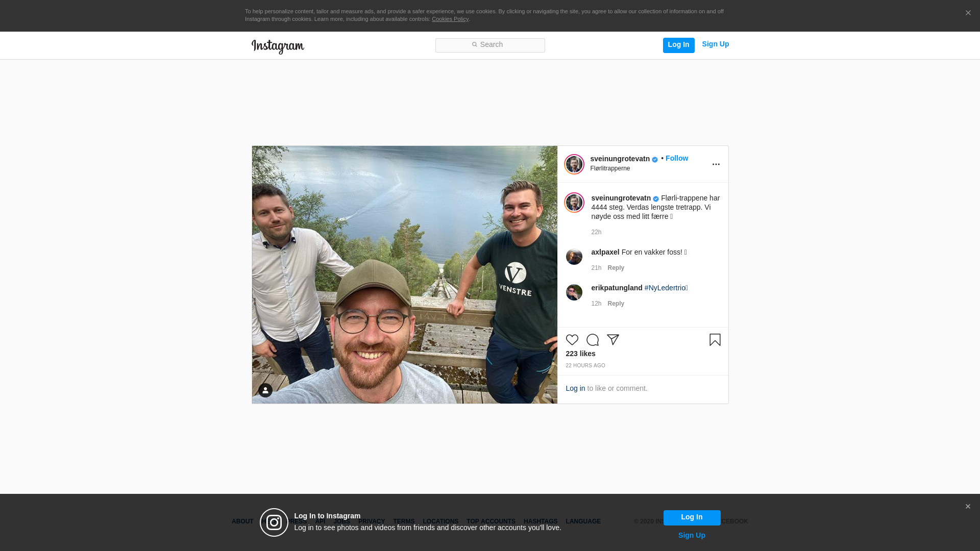Reply to axlpaxel's comment
980x551 pixels.
tap(616, 268)
